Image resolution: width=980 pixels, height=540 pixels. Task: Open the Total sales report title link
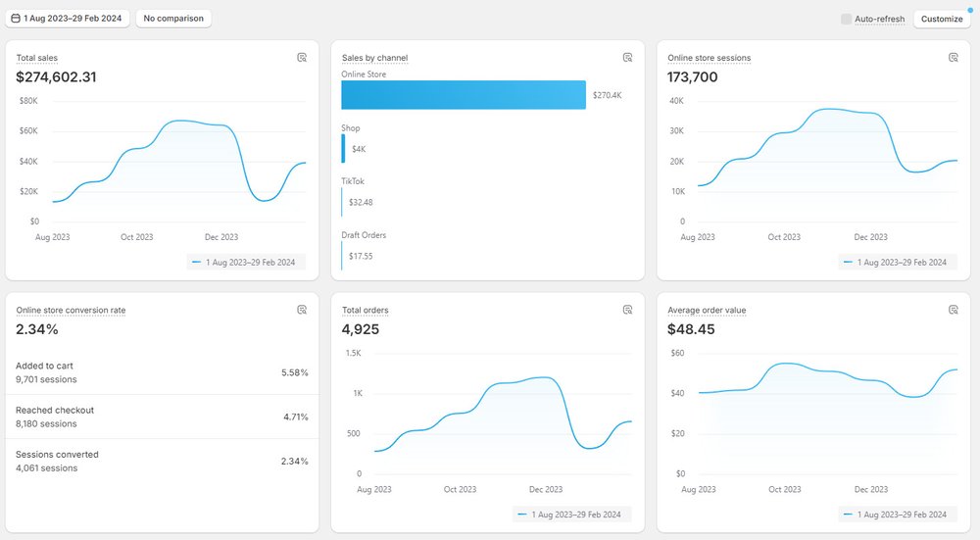(37, 58)
